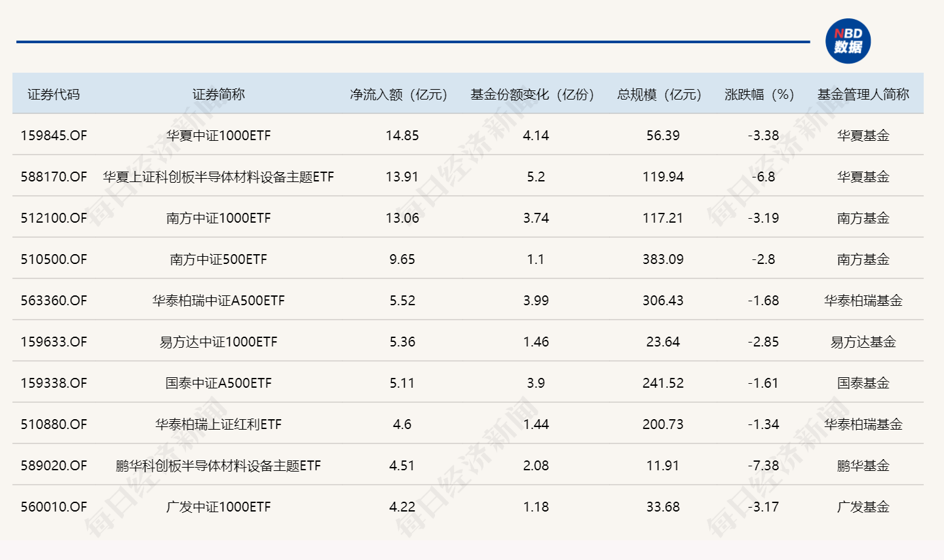Screen dimensions: 944x560
Task: Click the NBD数据 logo badge
Action: tap(848, 41)
